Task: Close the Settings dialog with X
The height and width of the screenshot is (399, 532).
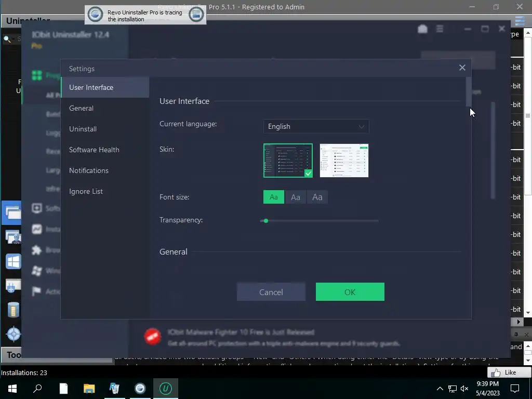Action: click(462, 68)
